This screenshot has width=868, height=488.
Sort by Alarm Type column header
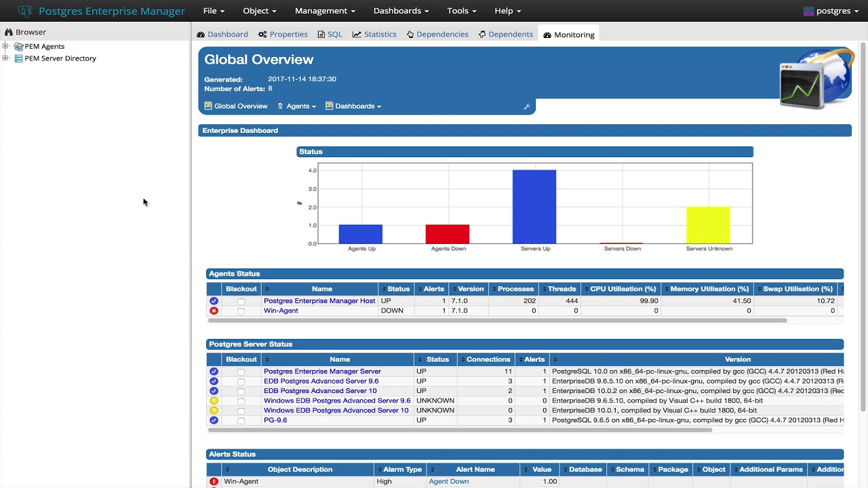[x=400, y=470]
